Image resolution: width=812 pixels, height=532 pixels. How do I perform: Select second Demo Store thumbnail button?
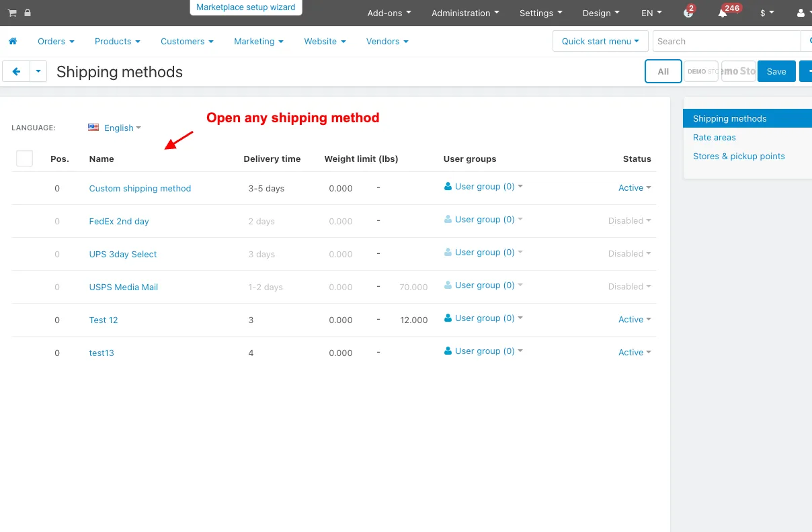click(x=738, y=71)
